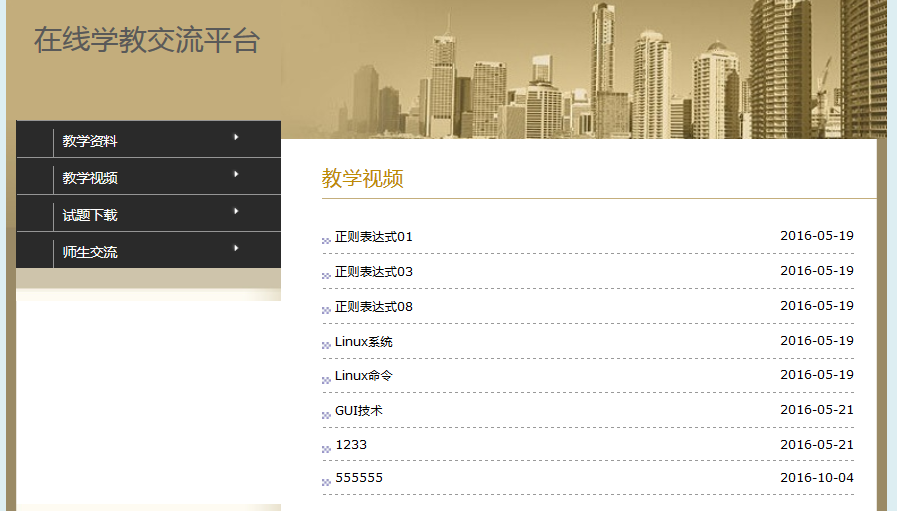The width and height of the screenshot is (897, 511).
Task: Expand the arrow next to 师生交流
Action: coord(236,248)
